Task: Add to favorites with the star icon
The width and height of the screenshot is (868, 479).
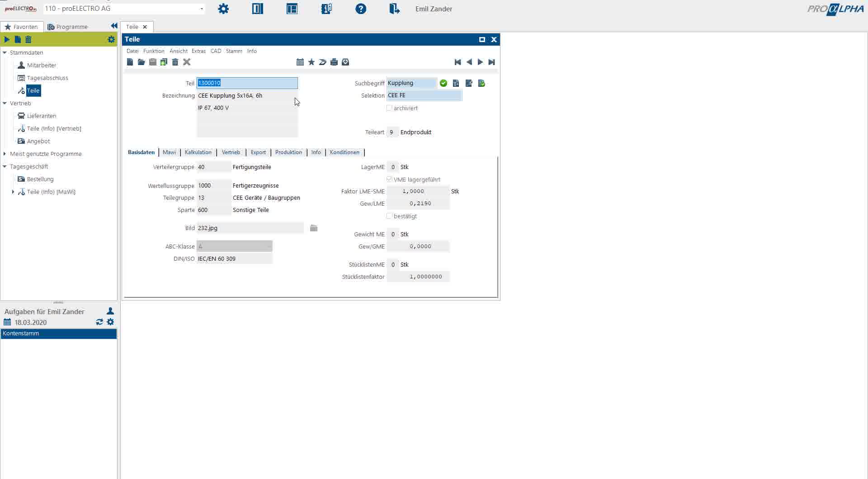Action: 311,62
